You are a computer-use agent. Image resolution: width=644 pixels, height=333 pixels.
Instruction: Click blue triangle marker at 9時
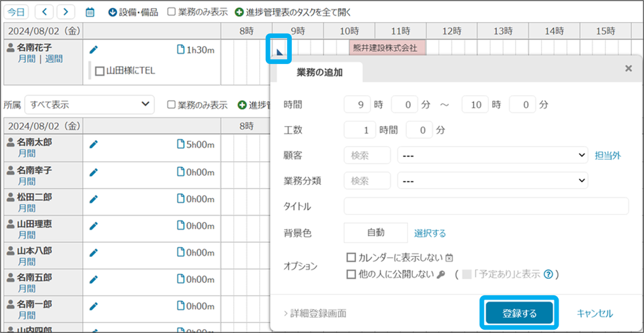point(280,49)
